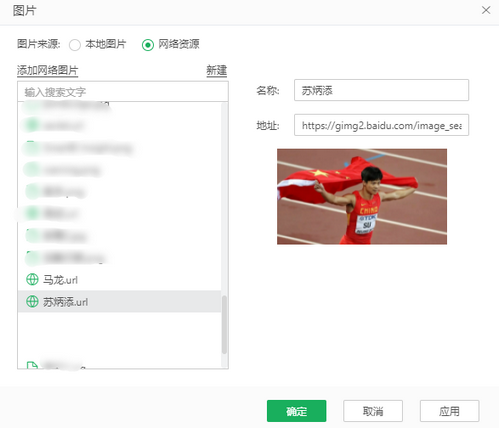Cancel using the 取消 button

(373, 411)
